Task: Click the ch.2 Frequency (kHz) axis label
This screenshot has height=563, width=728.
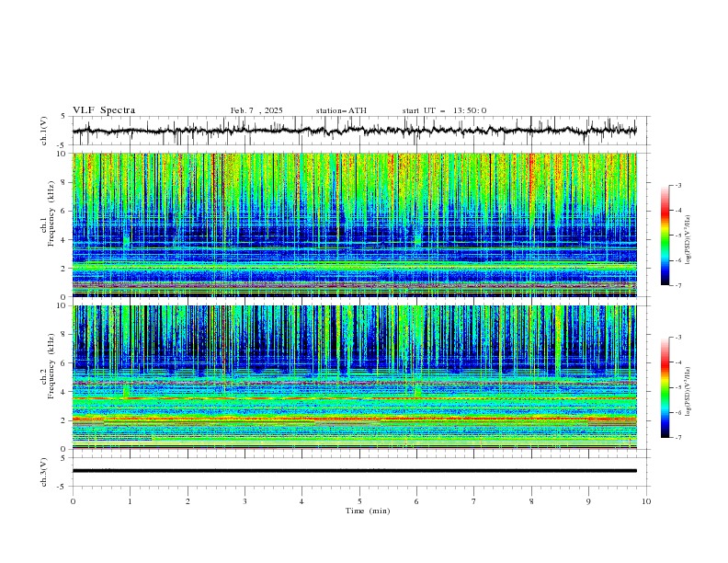Action: pyautogui.click(x=48, y=366)
